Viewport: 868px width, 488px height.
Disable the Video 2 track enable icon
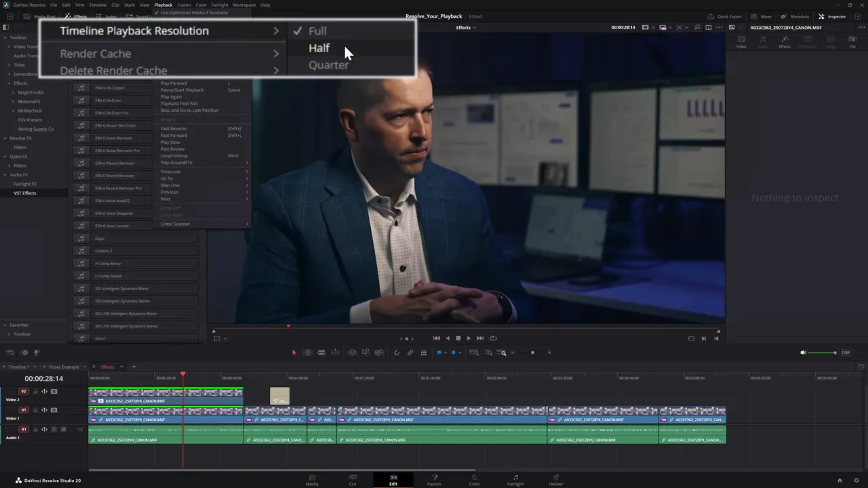[x=54, y=392]
